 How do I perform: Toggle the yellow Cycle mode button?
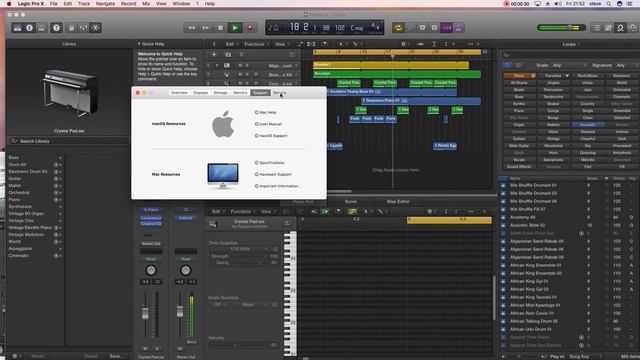[398, 28]
